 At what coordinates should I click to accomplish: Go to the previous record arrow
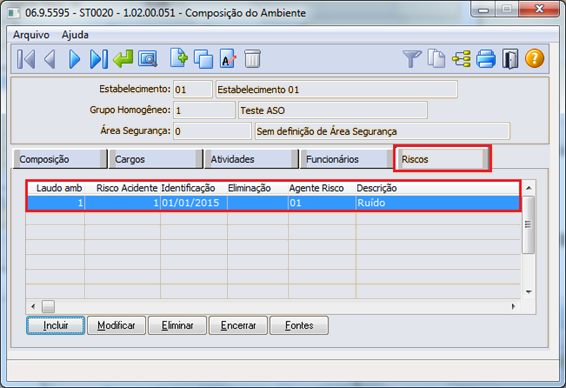tap(50, 59)
